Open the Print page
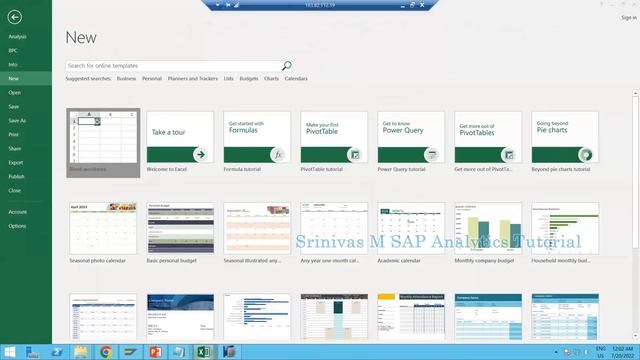Image resolution: width=640 pixels, height=360 pixels. click(x=13, y=134)
